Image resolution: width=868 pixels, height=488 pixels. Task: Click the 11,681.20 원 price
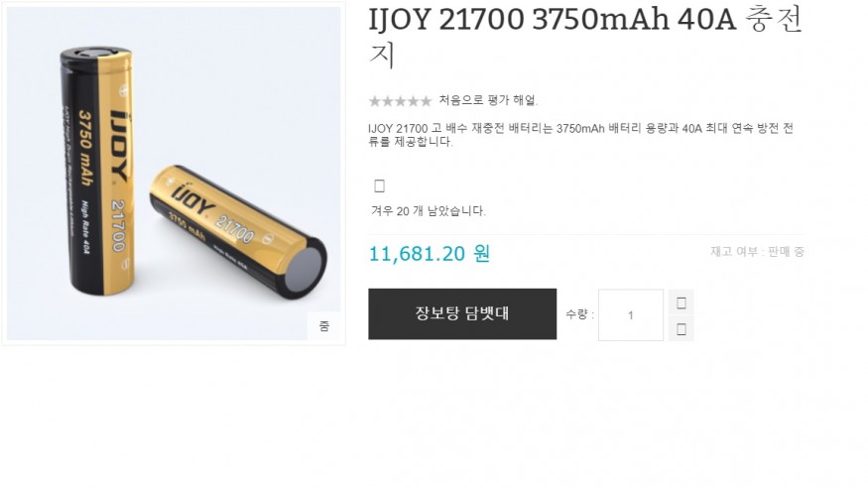point(429,253)
